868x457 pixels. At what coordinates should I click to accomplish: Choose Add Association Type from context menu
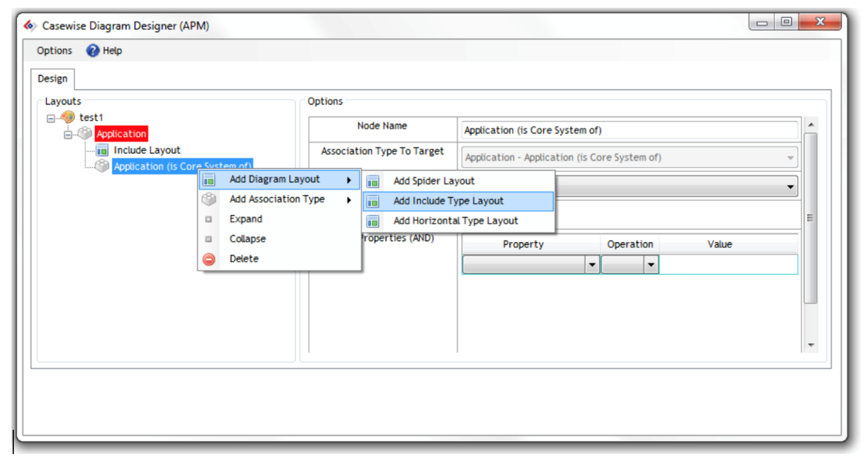pos(280,200)
